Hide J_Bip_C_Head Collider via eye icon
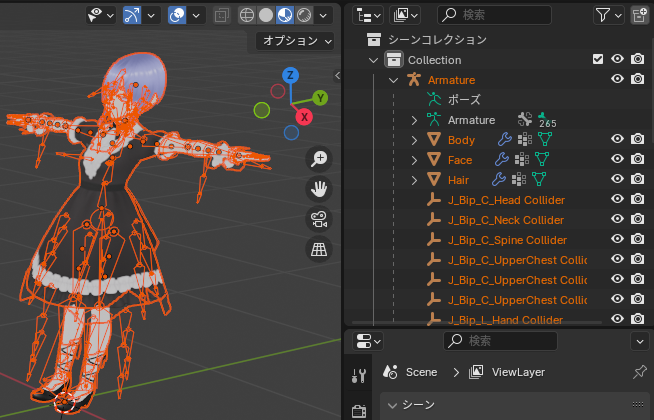Screen dimensions: 654x420 click(x=617, y=199)
